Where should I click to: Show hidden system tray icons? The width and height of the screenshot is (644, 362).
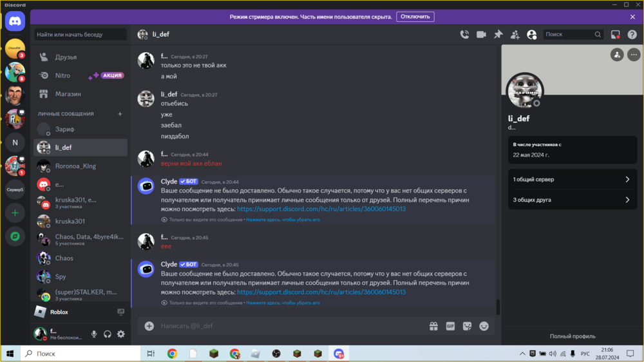click(522, 354)
